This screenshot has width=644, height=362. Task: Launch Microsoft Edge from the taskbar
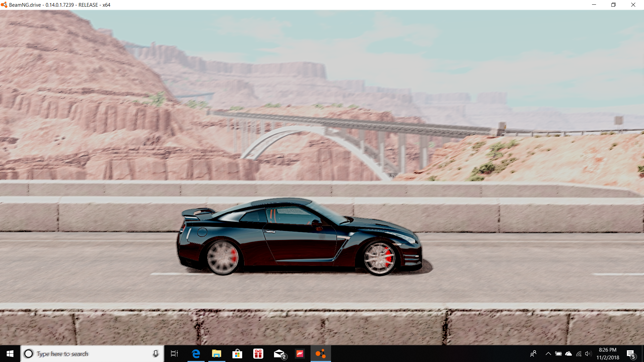(196, 354)
